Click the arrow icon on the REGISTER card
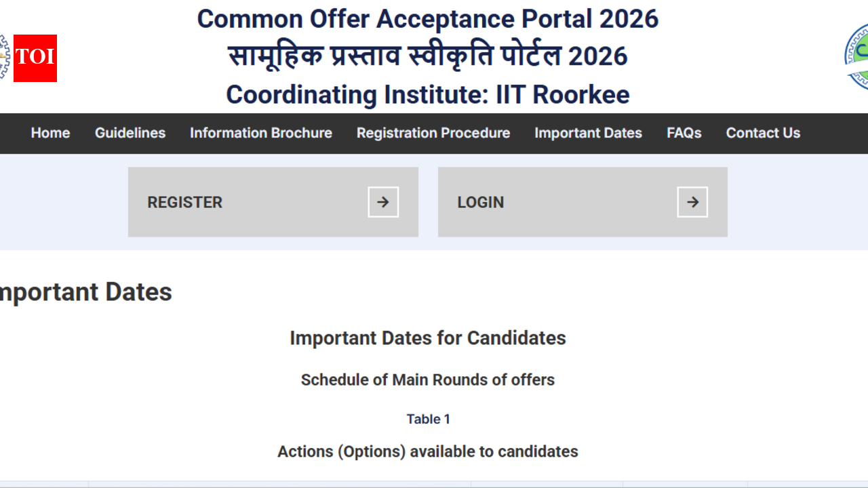868x488 pixels. tap(382, 201)
